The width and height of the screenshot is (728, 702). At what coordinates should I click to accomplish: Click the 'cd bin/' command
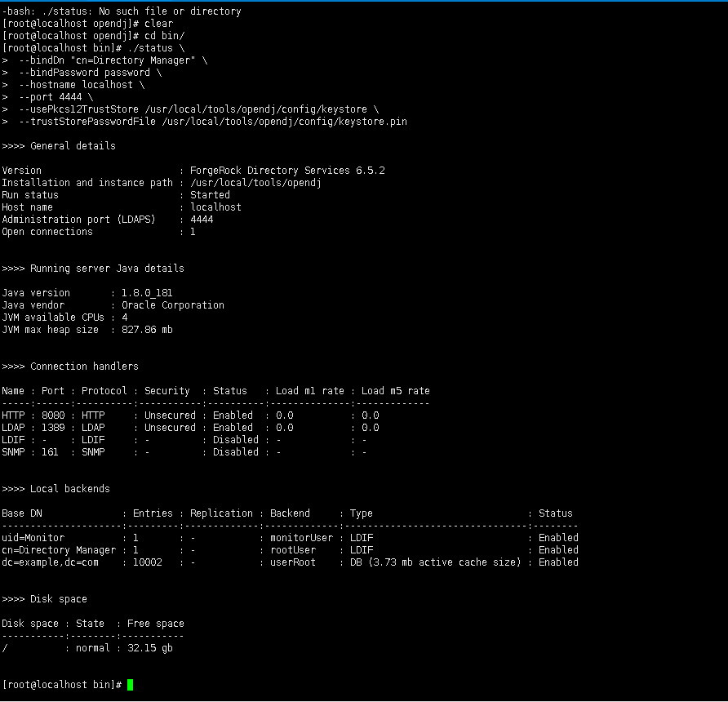[x=164, y=36]
